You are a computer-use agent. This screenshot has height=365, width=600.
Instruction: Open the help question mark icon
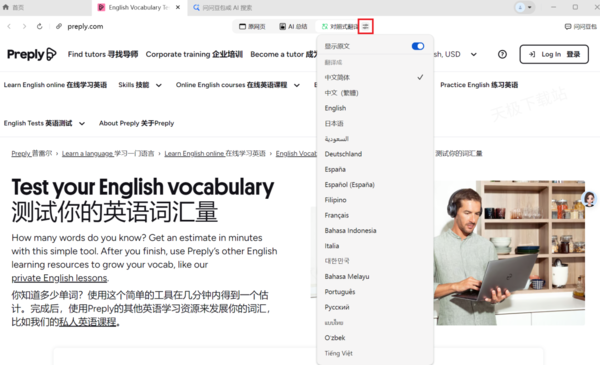[x=502, y=54]
